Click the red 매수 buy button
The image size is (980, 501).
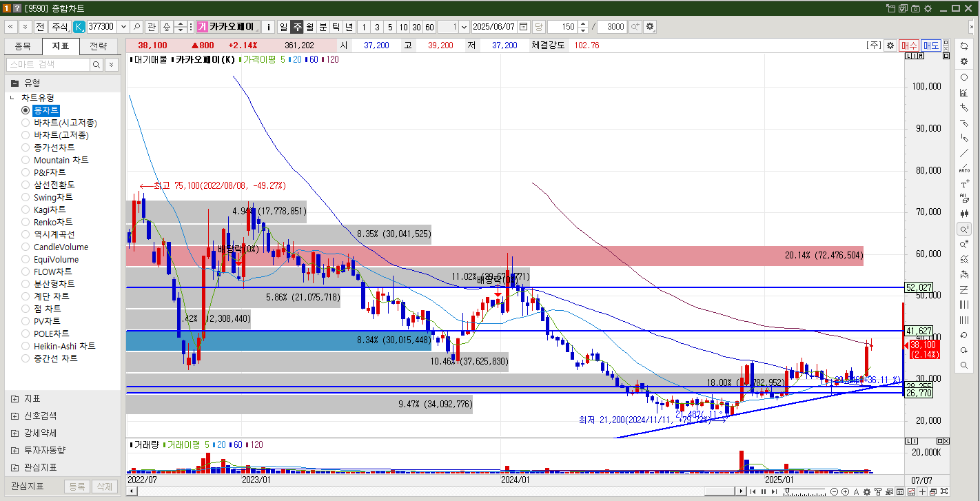point(909,45)
